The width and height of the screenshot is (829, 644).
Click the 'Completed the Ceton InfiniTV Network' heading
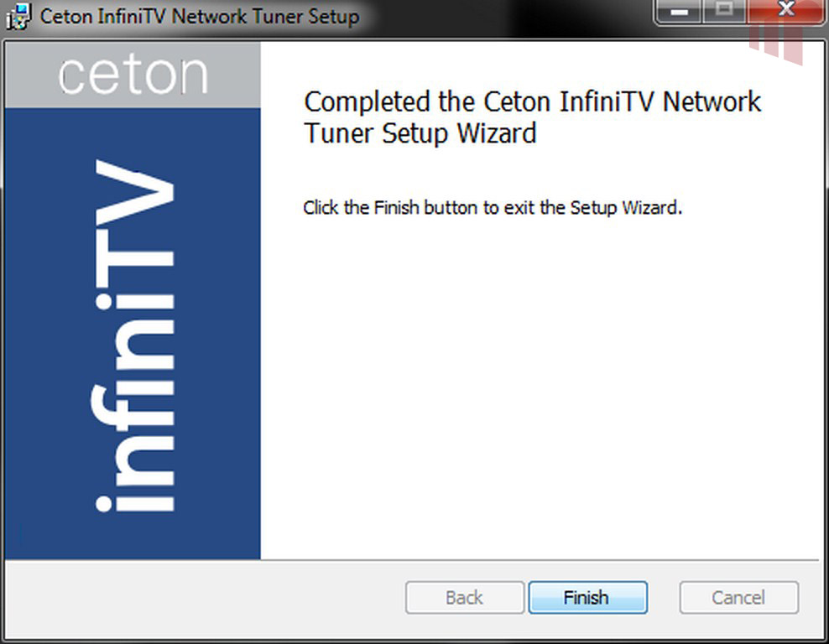pos(533,101)
